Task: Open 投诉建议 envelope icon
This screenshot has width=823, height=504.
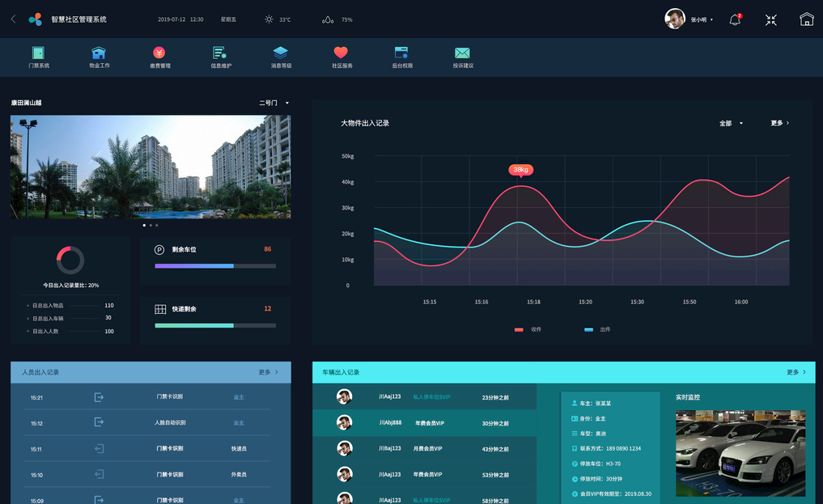Action: [462, 53]
